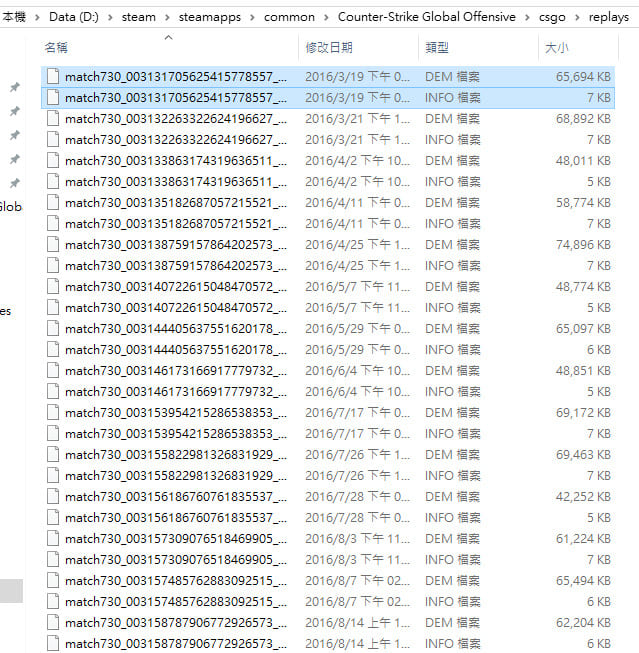639x653 pixels.
Task: Jump to steamapps in the address bar
Action: click(210, 17)
